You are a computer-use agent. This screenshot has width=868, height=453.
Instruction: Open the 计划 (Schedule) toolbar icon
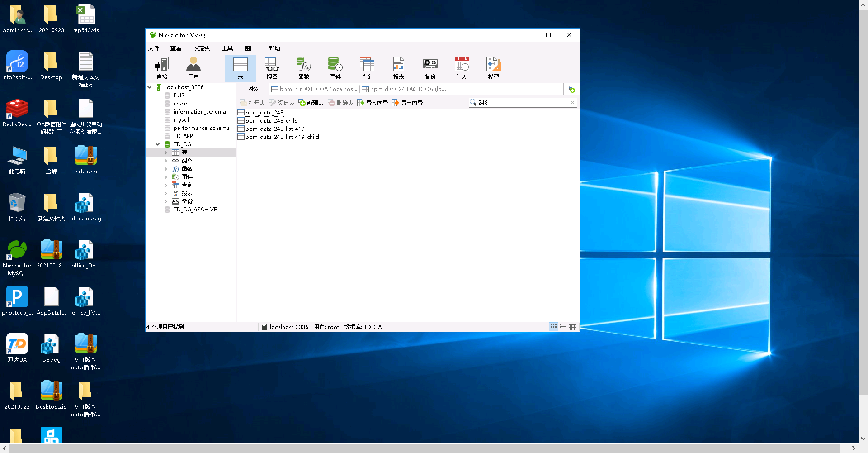(462, 68)
